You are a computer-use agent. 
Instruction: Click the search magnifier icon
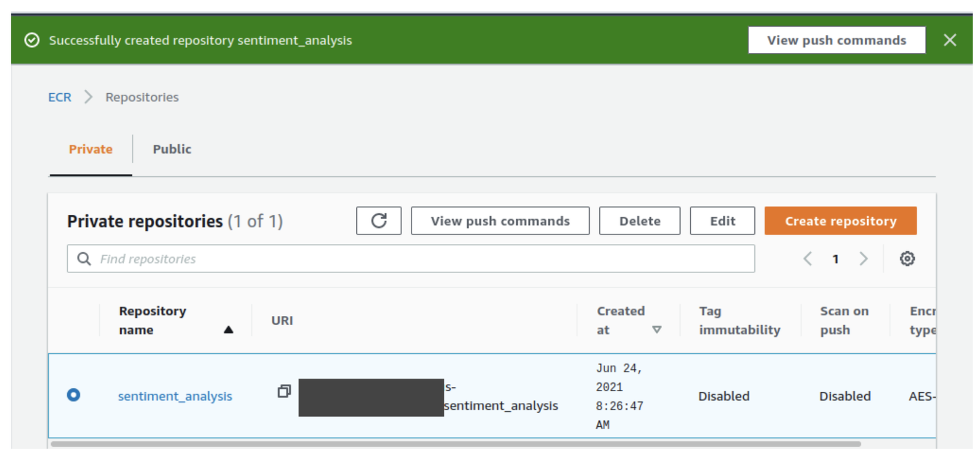(x=84, y=259)
